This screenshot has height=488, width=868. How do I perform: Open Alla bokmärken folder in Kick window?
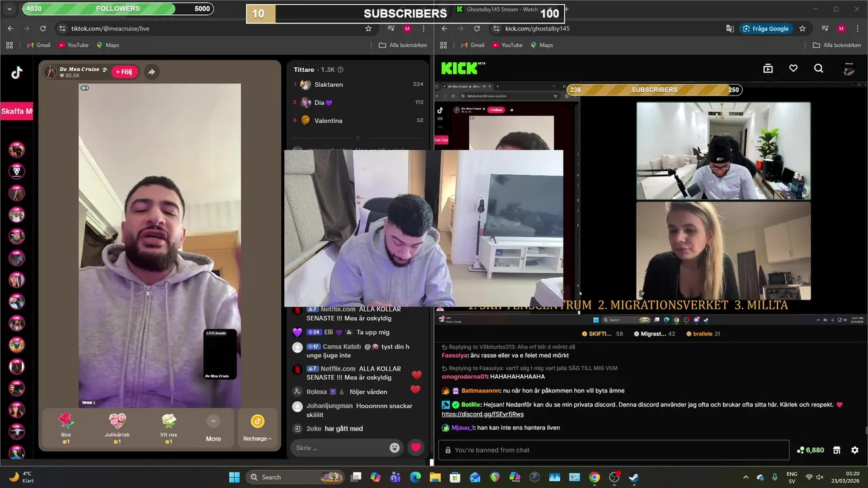[837, 45]
